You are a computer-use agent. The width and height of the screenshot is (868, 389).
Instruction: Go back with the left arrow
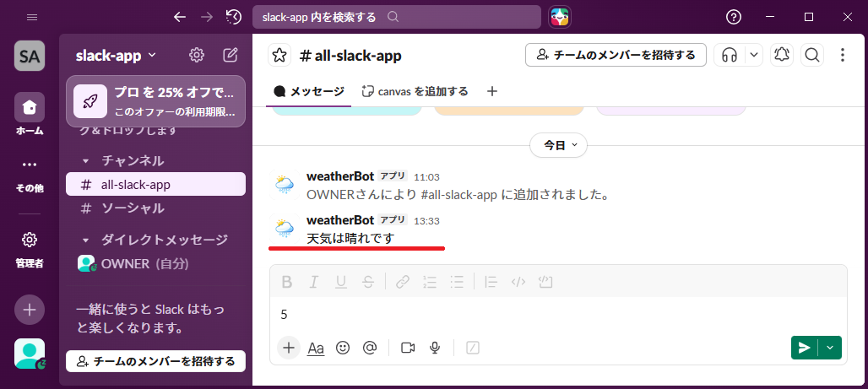pos(179,17)
